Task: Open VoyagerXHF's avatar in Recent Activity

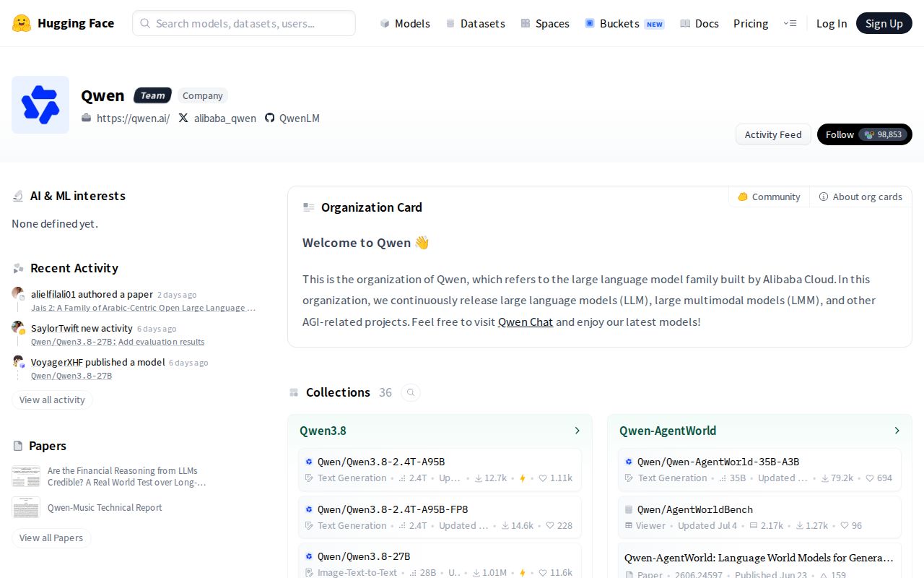Action: point(18,361)
